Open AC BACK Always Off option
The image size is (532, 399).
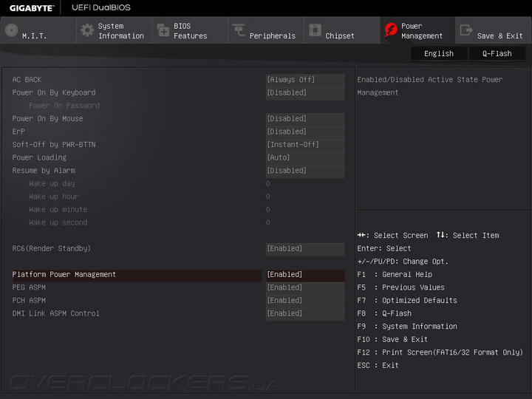click(305, 80)
